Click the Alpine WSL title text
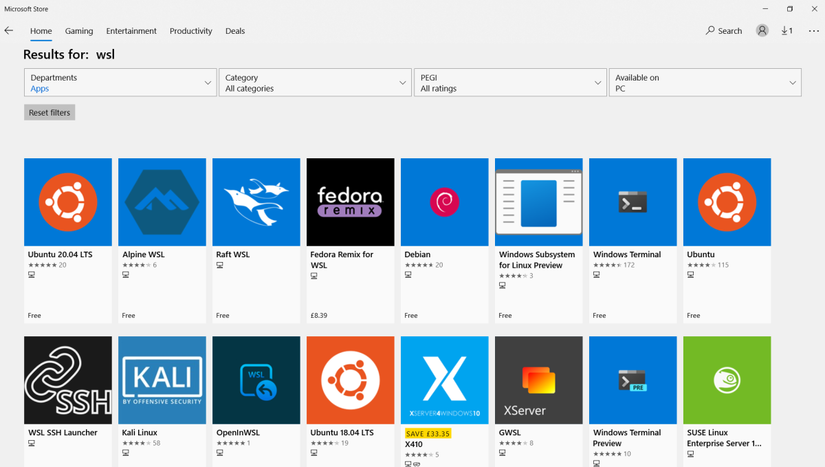 [144, 255]
